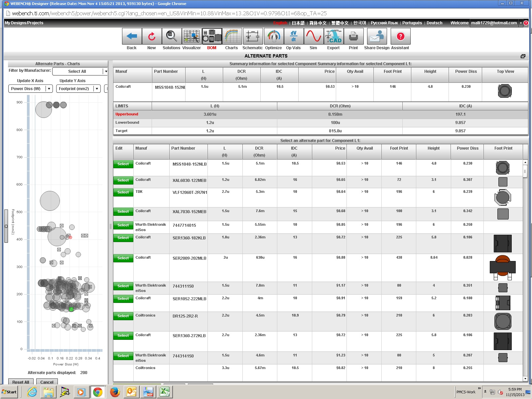Click the Chrome address bar URL
The height and width of the screenshot is (399, 532).
click(169, 13)
